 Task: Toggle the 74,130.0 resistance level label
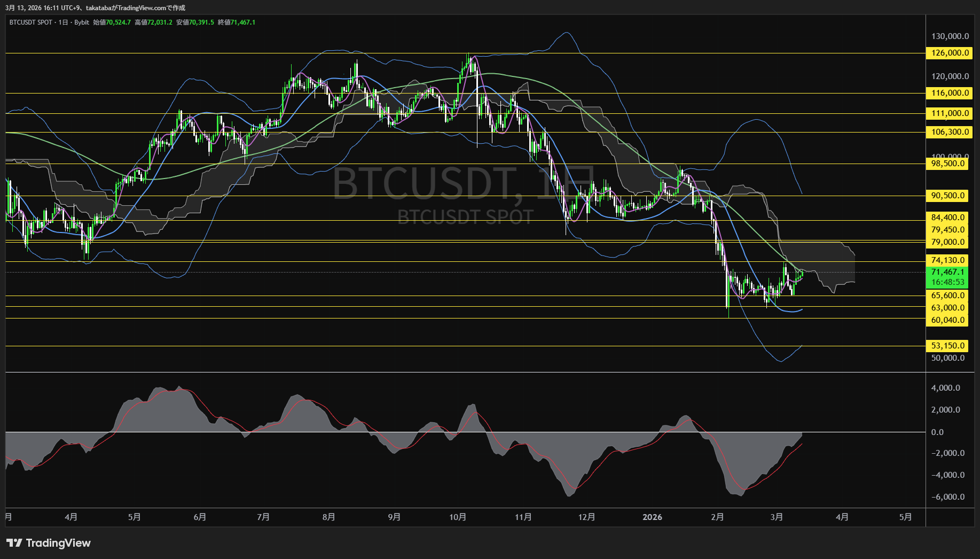(x=948, y=260)
